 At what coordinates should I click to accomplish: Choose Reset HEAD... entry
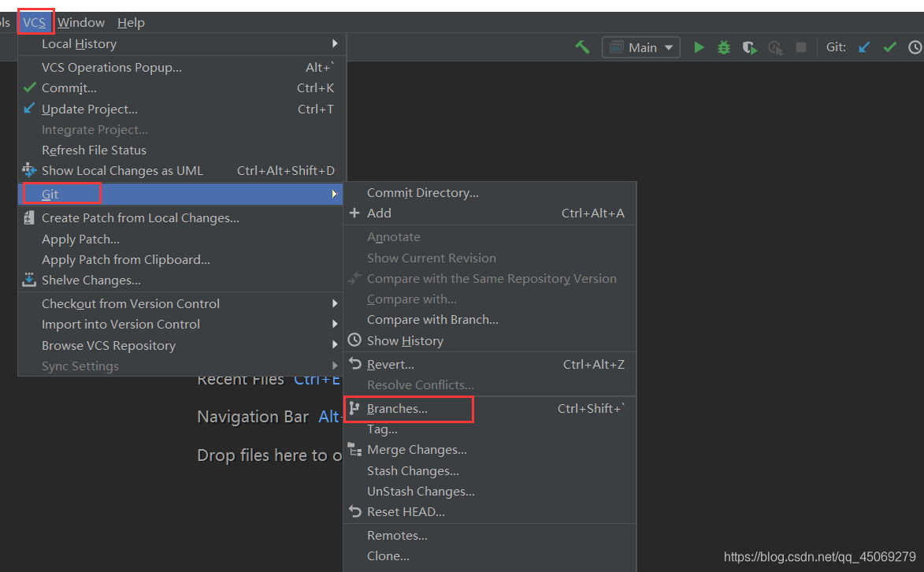click(490, 511)
